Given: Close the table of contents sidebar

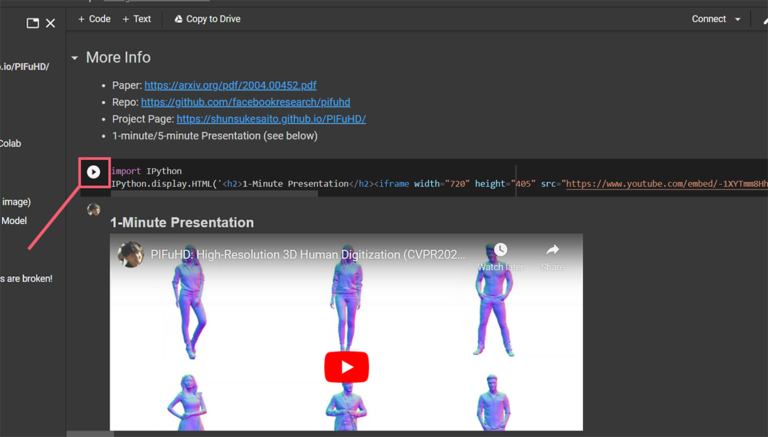Looking at the screenshot, I should (50, 23).
